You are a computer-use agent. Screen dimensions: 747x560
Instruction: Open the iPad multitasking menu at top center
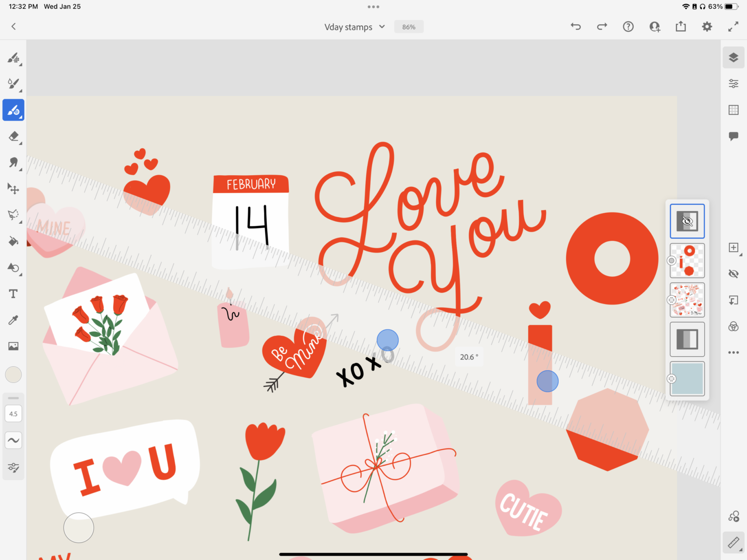373,6
